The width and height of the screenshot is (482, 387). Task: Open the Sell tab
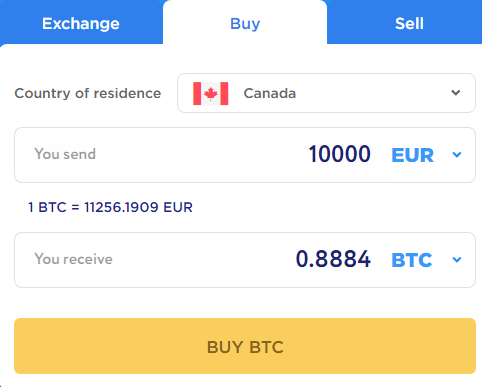[409, 24]
